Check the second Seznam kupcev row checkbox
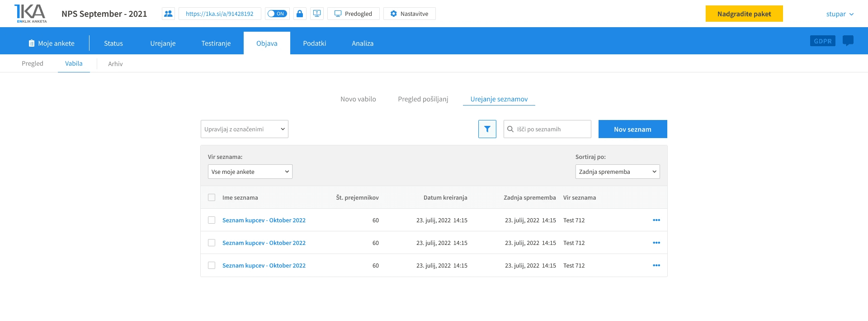The height and width of the screenshot is (321, 868). tap(212, 243)
